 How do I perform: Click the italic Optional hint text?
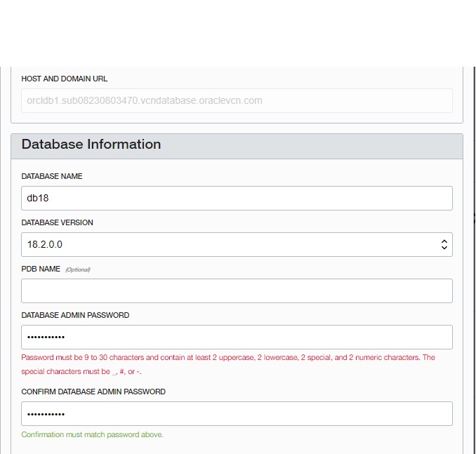tap(78, 269)
